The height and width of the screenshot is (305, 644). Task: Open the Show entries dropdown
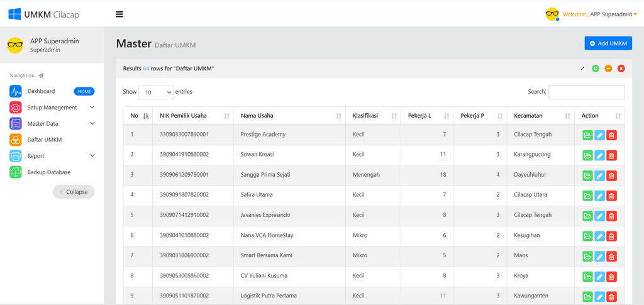[x=156, y=92]
